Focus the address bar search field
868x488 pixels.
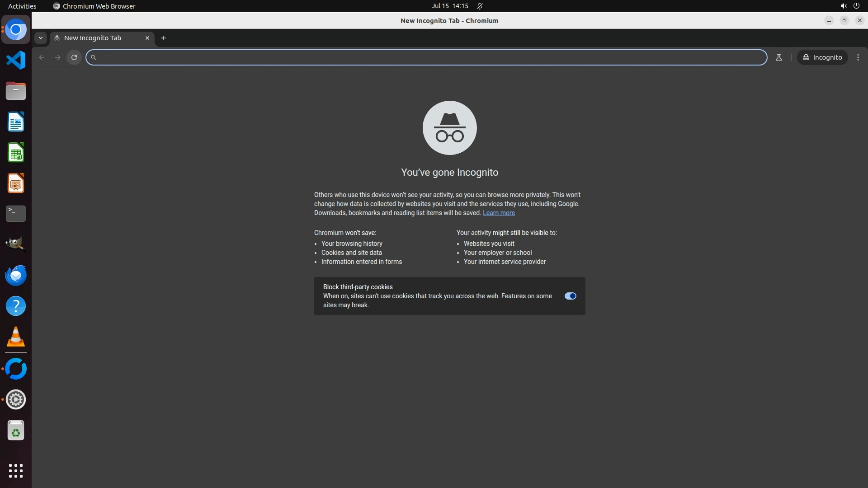[x=425, y=57]
